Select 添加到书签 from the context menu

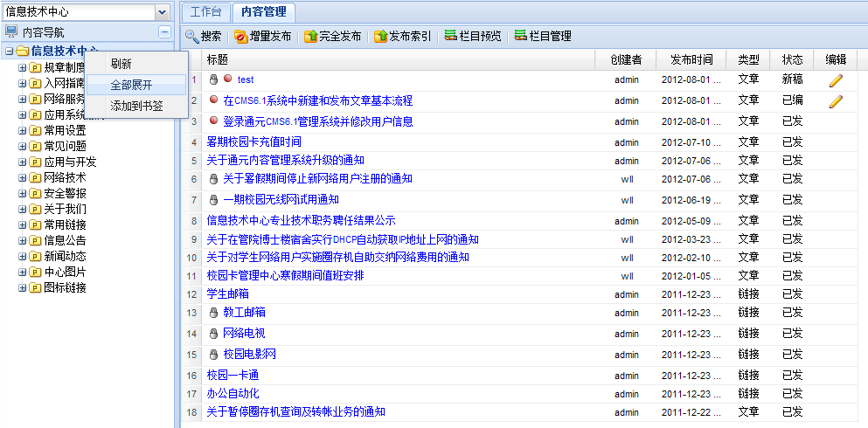(x=136, y=106)
